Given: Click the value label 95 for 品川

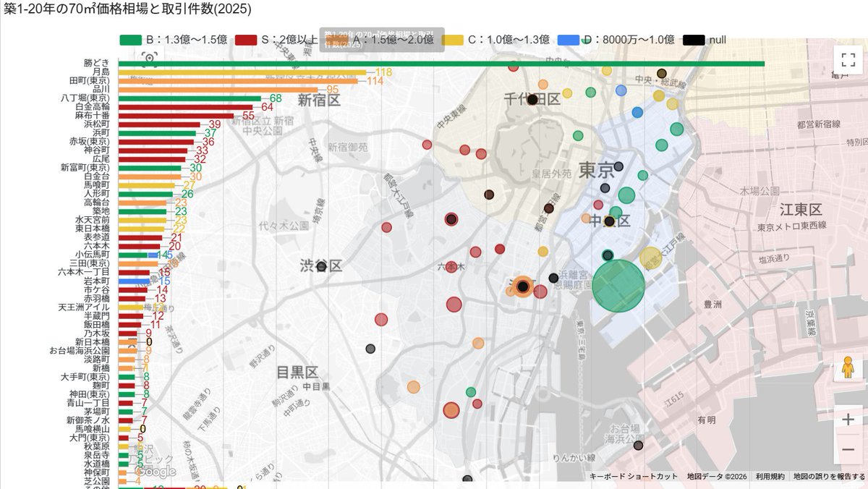Looking at the screenshot, I should (x=333, y=90).
